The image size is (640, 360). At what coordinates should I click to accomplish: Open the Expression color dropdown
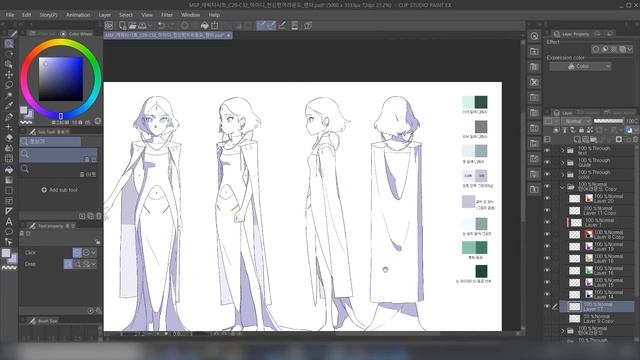[580, 67]
